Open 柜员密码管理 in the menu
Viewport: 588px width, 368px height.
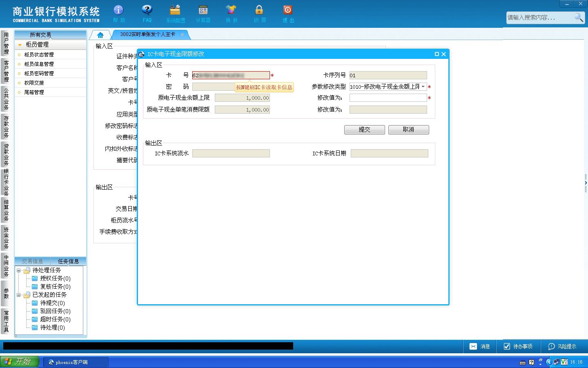(39, 74)
